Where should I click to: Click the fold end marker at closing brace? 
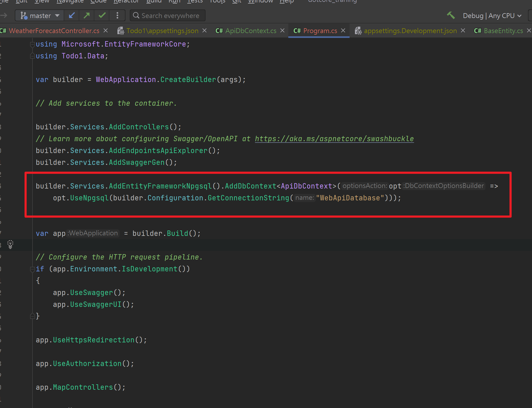coord(32,316)
